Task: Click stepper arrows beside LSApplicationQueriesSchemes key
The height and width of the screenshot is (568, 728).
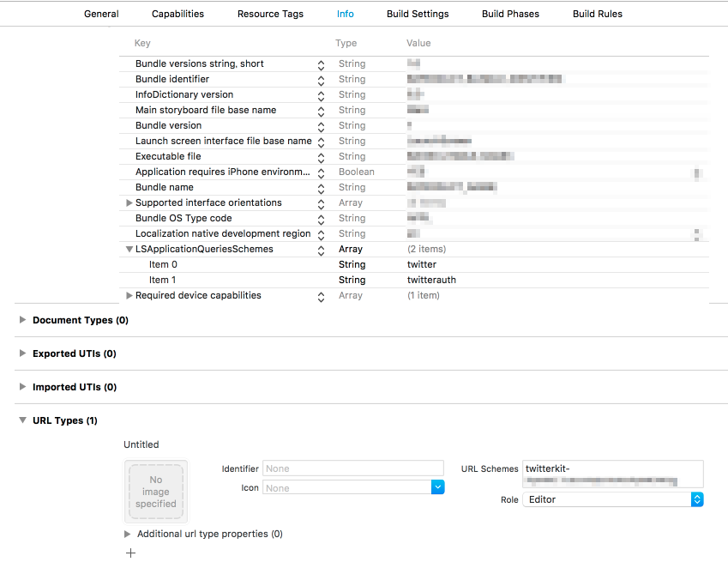Action: pyautogui.click(x=321, y=250)
